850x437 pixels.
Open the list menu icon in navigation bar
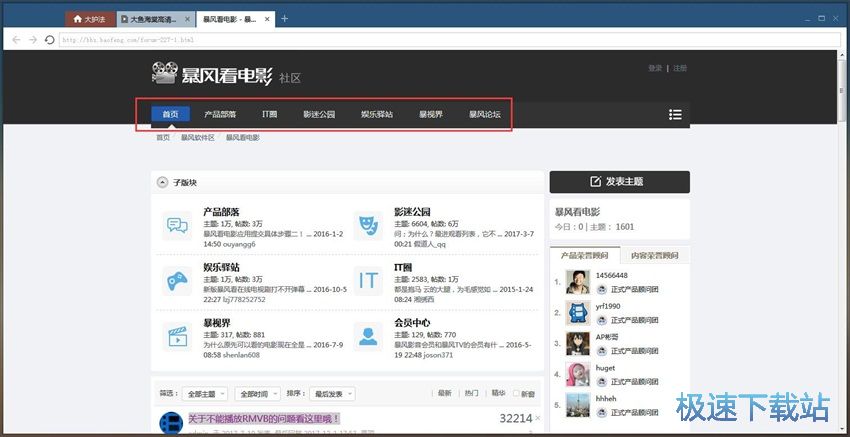[x=675, y=114]
